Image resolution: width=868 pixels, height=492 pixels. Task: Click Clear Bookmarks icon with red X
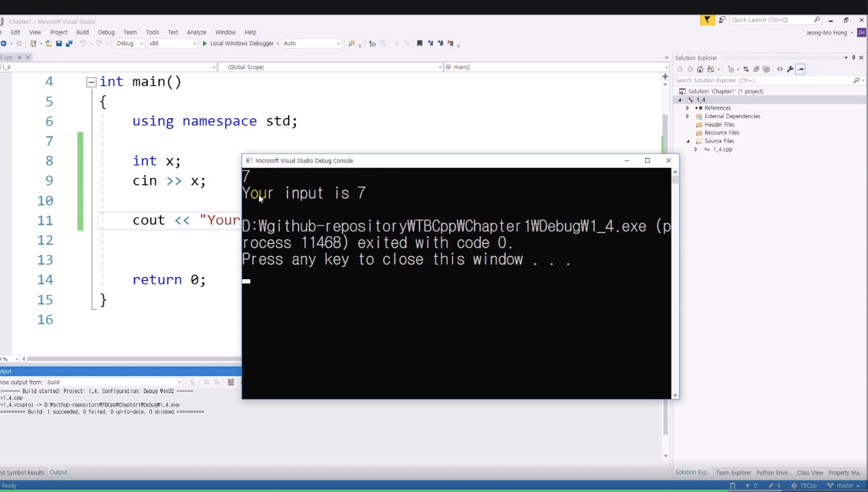pos(450,43)
